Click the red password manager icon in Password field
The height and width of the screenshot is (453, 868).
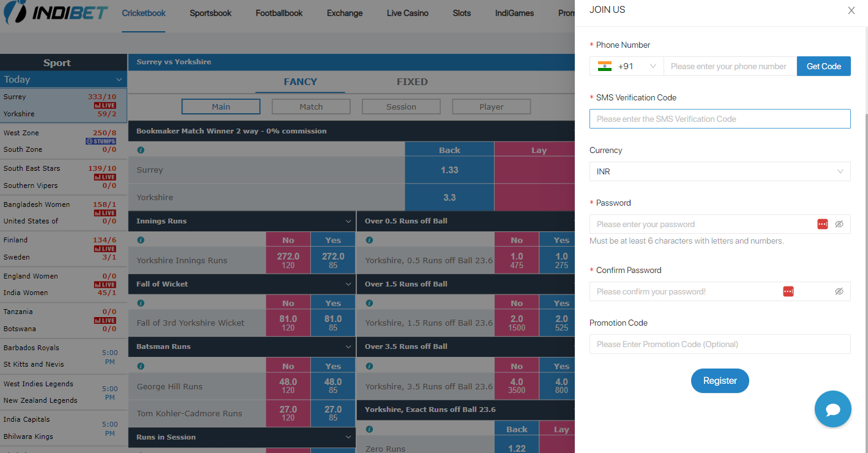coord(822,224)
